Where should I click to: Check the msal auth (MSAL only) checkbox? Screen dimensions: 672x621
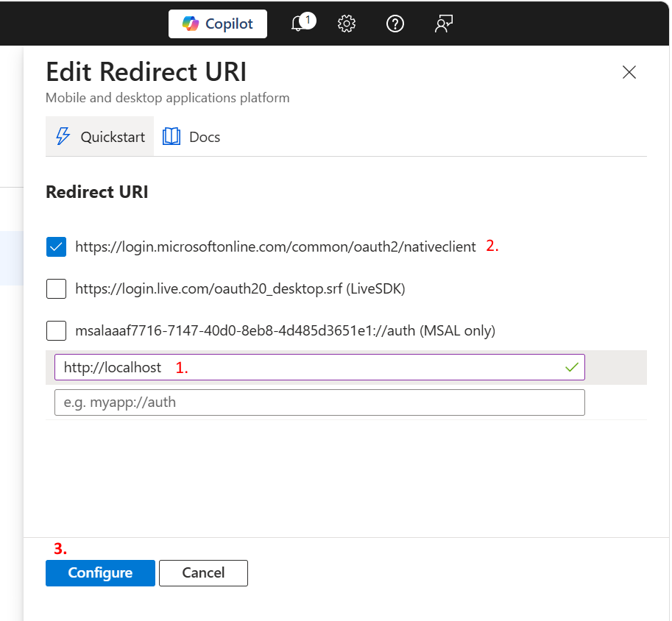[56, 331]
